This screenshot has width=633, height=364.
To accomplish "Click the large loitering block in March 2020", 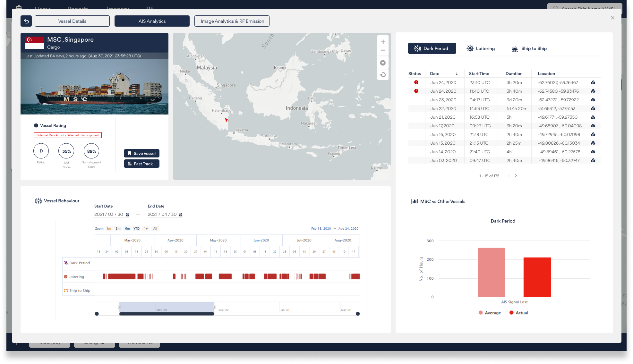I will [122, 276].
